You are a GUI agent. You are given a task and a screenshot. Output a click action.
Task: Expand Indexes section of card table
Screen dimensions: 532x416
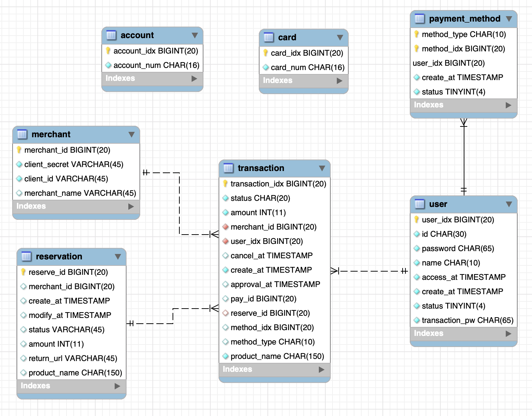point(340,80)
